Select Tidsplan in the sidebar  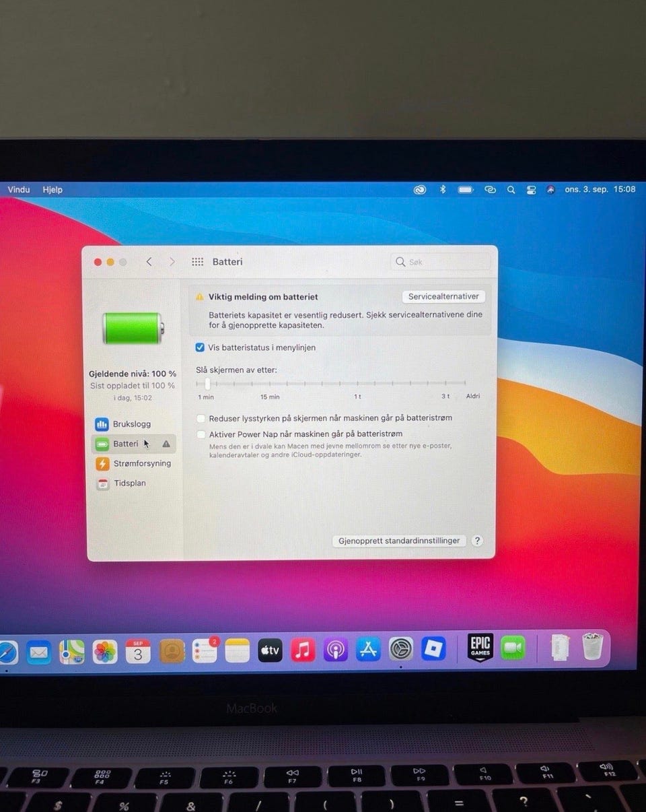(122, 483)
